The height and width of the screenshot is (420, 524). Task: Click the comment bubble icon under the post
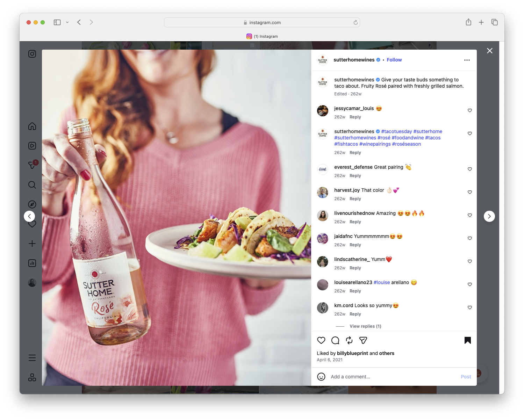coord(335,340)
